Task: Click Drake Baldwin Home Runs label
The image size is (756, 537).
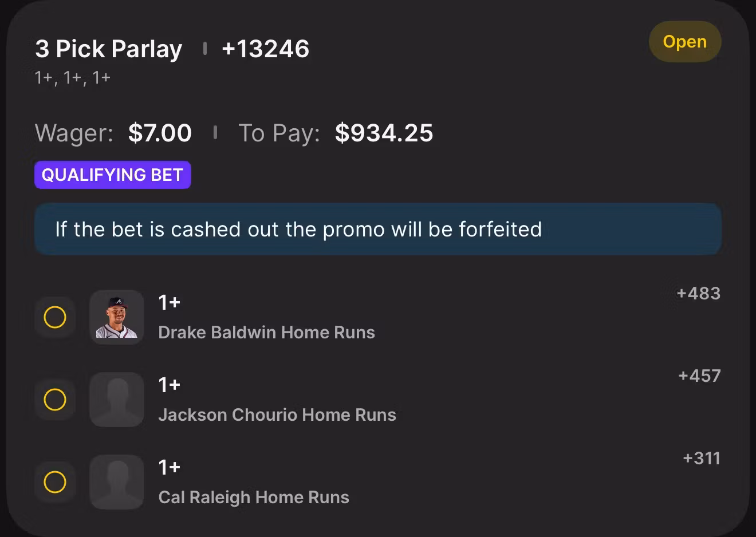Action: (x=266, y=333)
